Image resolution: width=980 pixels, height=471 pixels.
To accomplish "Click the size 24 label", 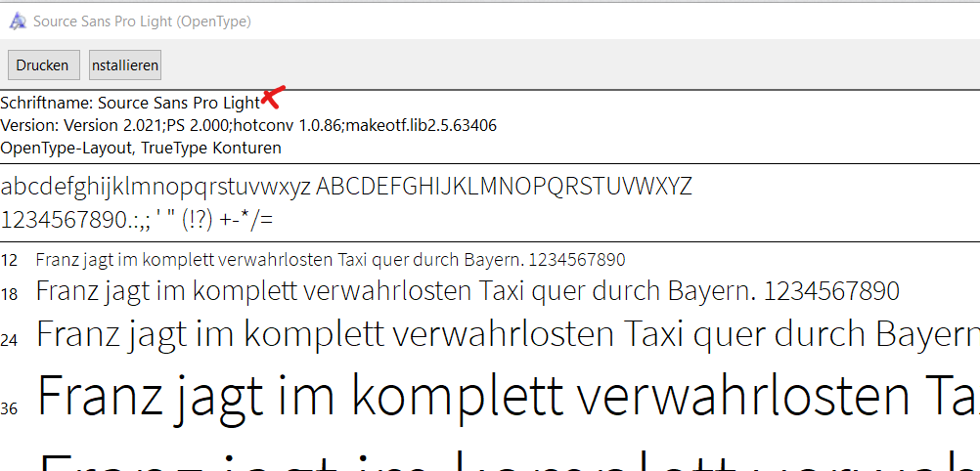I will [9, 340].
